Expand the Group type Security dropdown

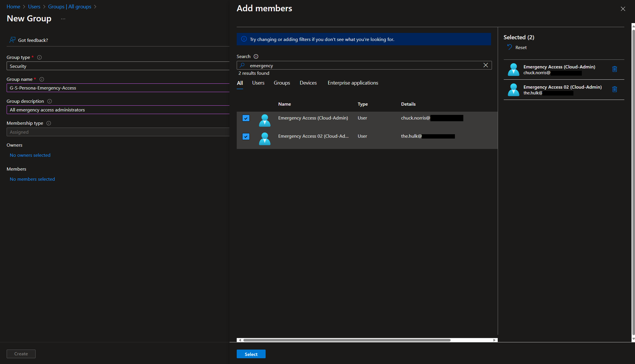point(118,66)
